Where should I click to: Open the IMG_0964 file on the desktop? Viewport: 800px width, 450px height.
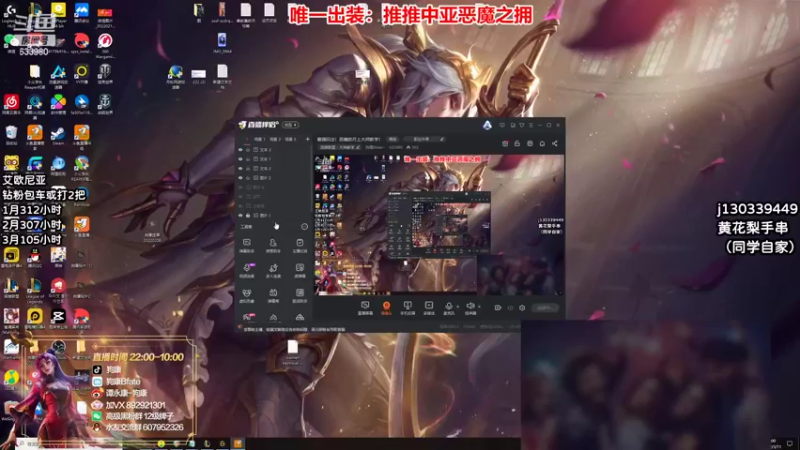tap(222, 43)
